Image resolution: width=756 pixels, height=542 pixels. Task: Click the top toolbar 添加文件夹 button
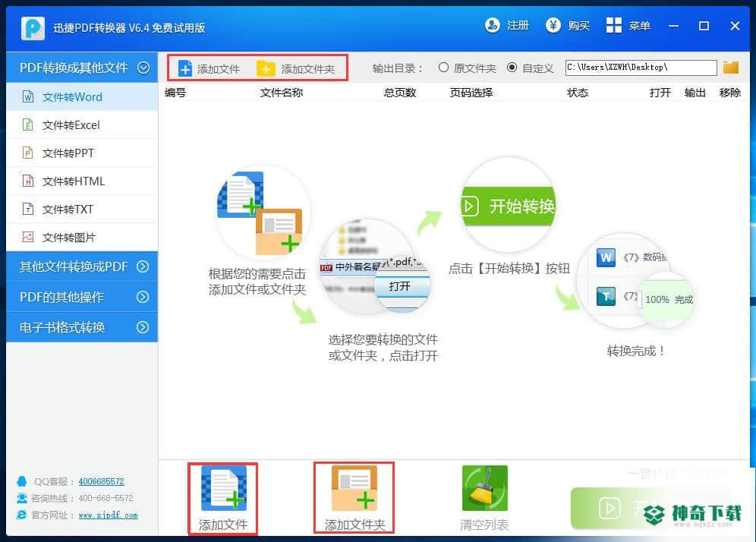click(x=295, y=68)
